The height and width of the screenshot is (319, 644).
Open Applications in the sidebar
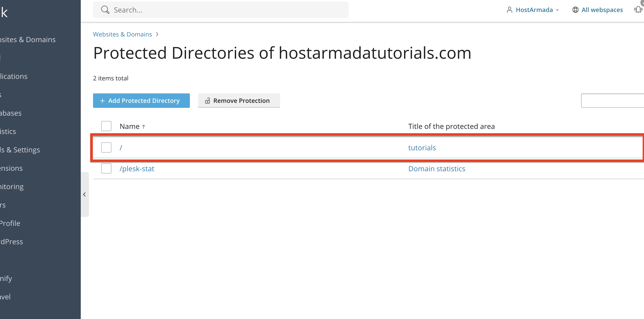[x=14, y=76]
